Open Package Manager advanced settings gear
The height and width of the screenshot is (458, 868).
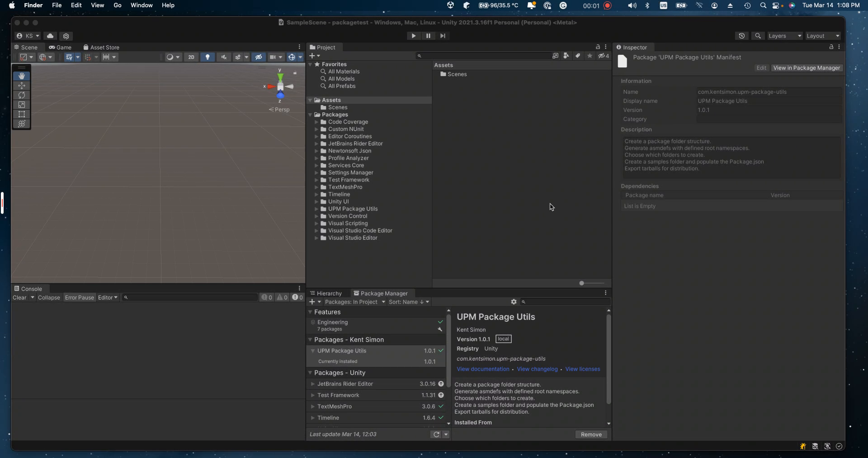click(x=514, y=302)
